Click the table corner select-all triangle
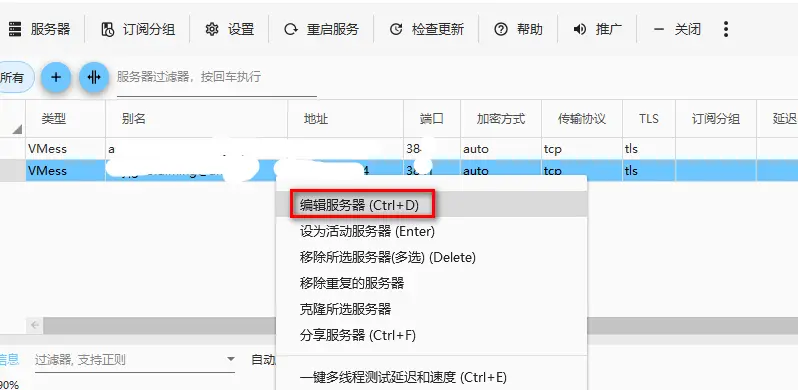The width and height of the screenshot is (798, 390). (17, 129)
